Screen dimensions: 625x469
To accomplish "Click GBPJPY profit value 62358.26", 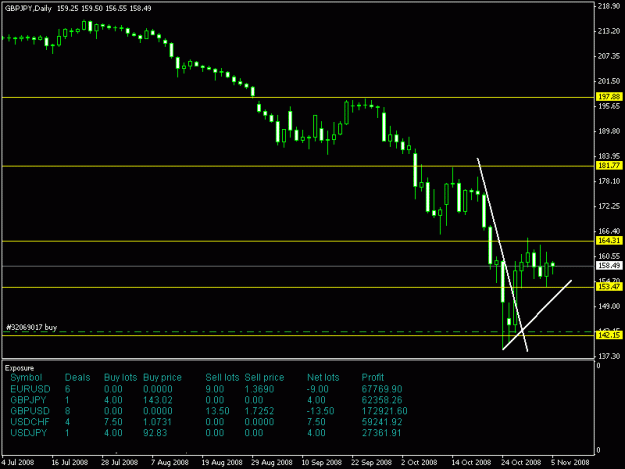I will [382, 400].
